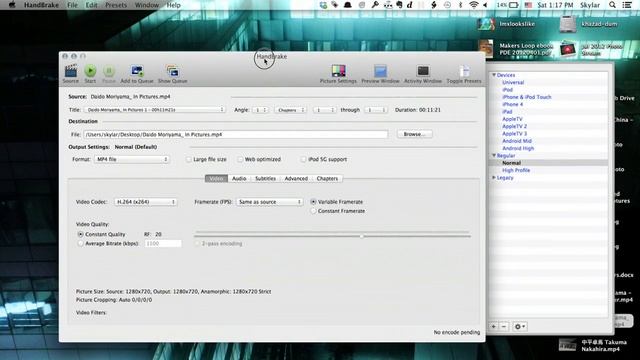The width and height of the screenshot is (640, 360).
Task: Open the Format MP4 file dropdown
Action: coord(132,159)
